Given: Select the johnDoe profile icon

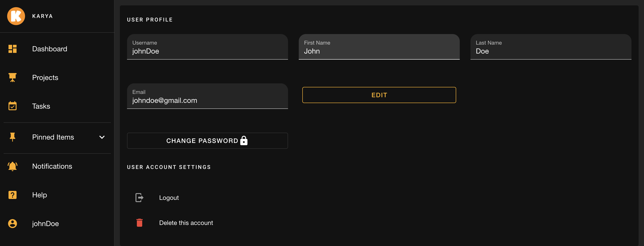Looking at the screenshot, I should (13, 224).
